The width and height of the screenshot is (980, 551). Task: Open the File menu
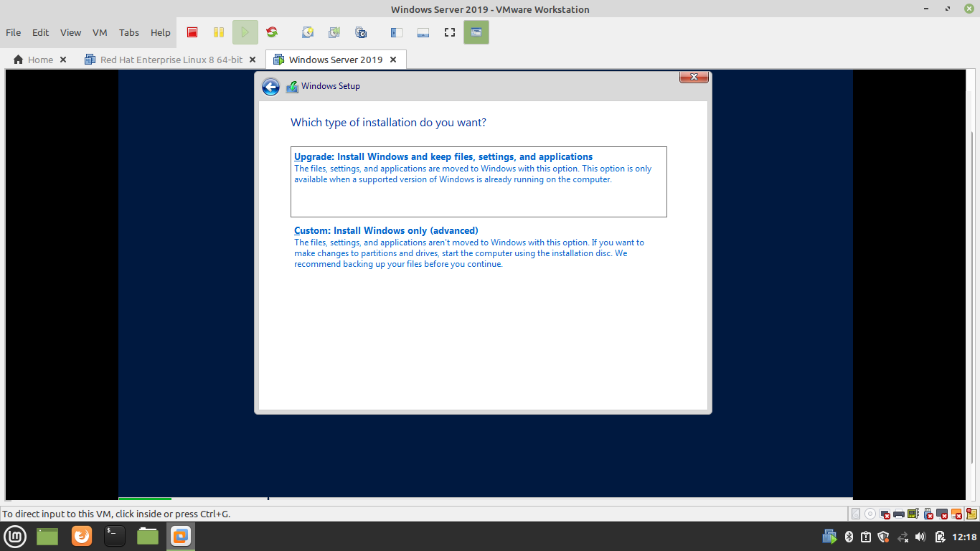click(14, 32)
